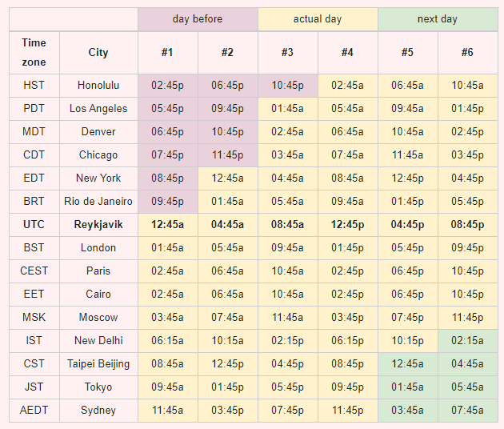Viewport: 504px width, 429px height.
Task: Click Tokyo's 09:45a cell in column #1
Action: point(167,387)
